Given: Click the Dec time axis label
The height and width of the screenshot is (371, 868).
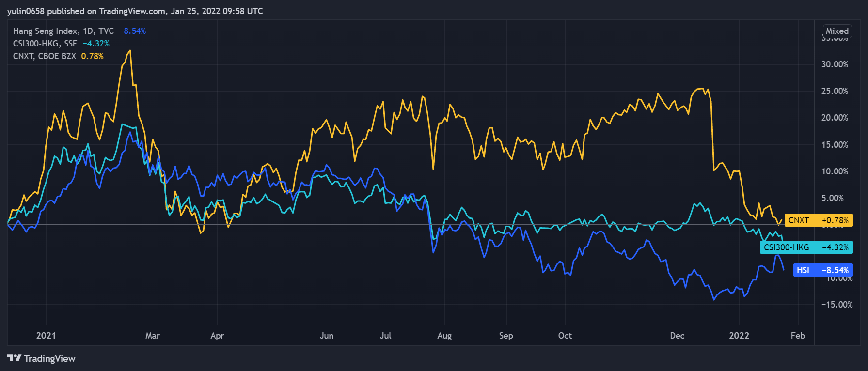Looking at the screenshot, I should pyautogui.click(x=678, y=336).
